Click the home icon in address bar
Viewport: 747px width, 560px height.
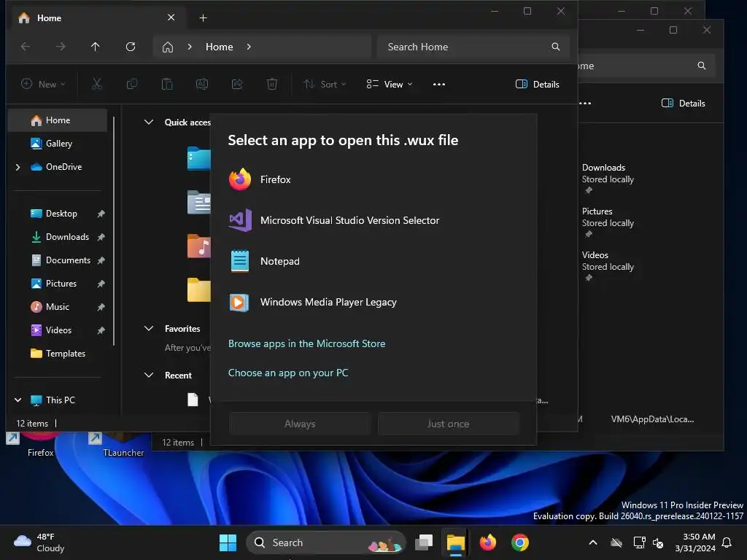click(168, 47)
